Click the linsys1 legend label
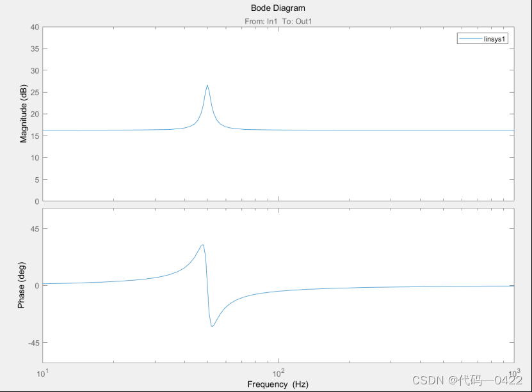The width and height of the screenshot is (532, 392). (x=495, y=39)
